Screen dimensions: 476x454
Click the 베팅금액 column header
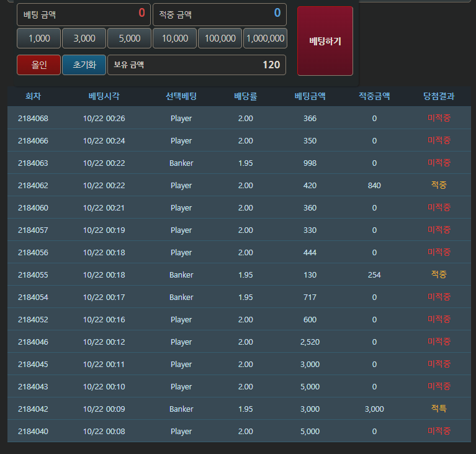click(x=310, y=96)
